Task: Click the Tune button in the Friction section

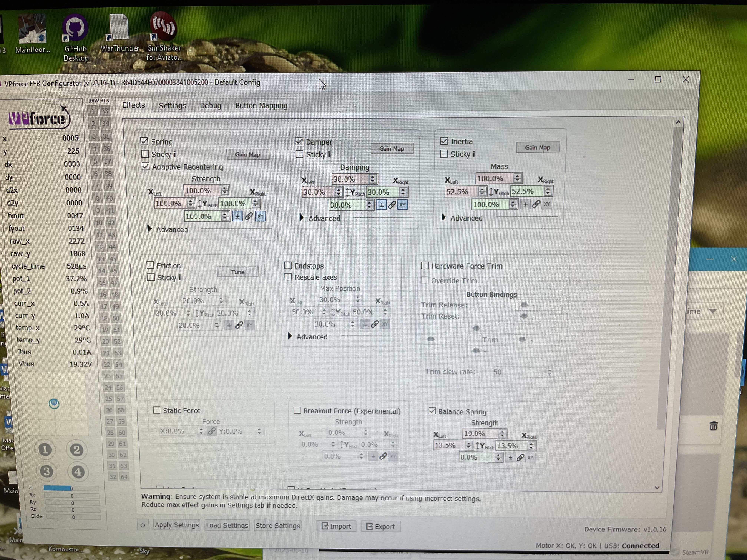Action: coord(237,272)
